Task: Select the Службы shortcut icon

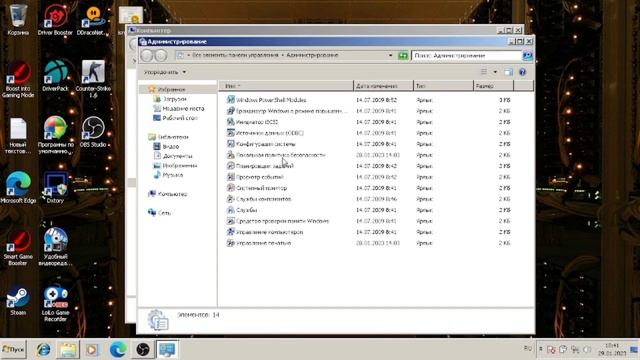Action: point(231,210)
